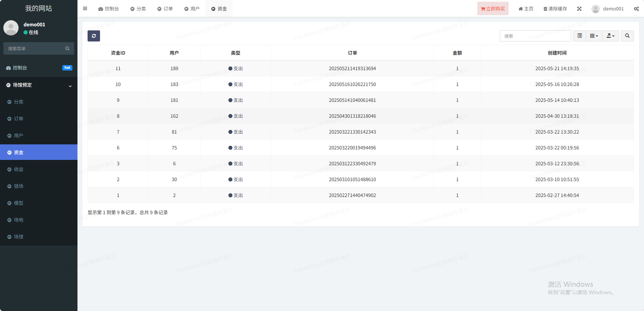Toggle the sidebar hamburger menu
The image size is (644, 311).
85,9
